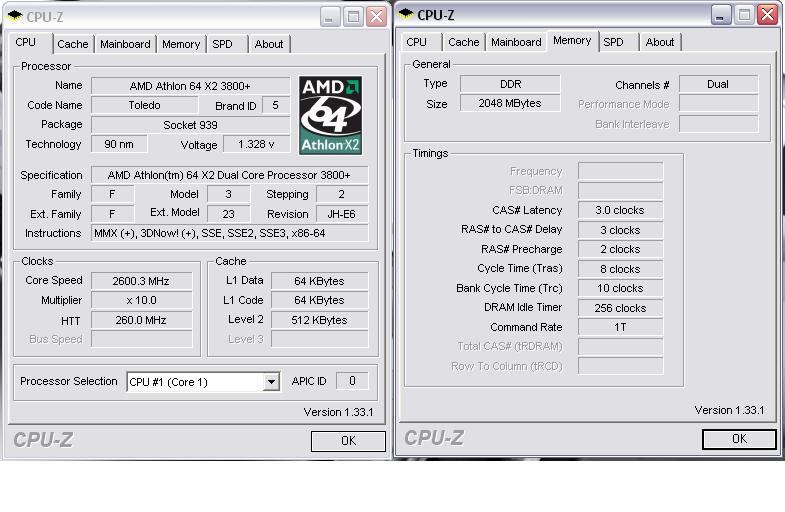This screenshot has width=785, height=512.
Task: Click the memory Size value 2048 MBytes
Action: click(510, 103)
